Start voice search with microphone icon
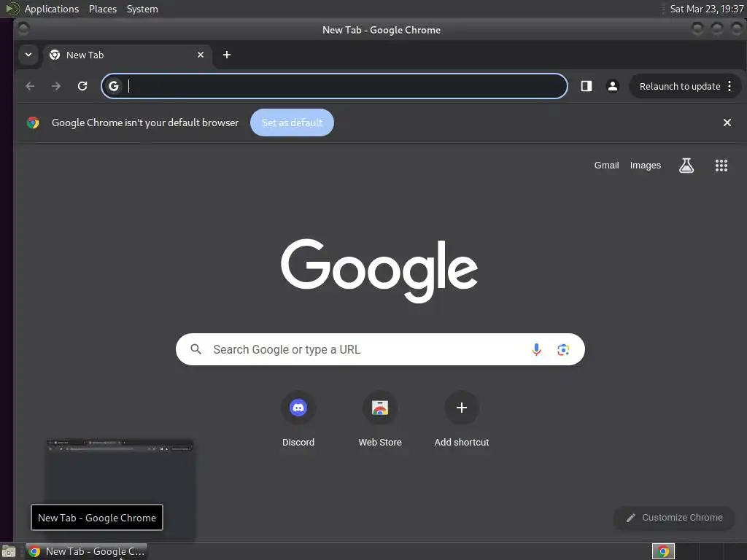This screenshot has width=747, height=560. (536, 349)
